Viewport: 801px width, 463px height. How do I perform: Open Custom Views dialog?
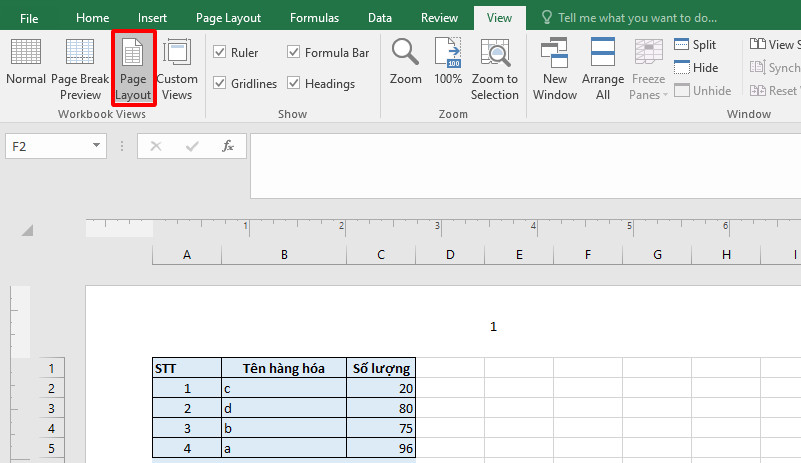[177, 70]
